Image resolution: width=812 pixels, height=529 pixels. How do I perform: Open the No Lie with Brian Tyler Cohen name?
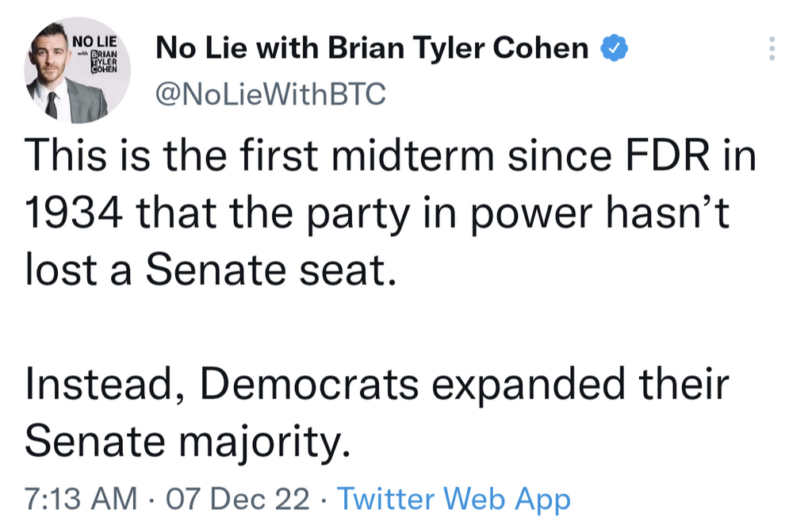coord(372,49)
